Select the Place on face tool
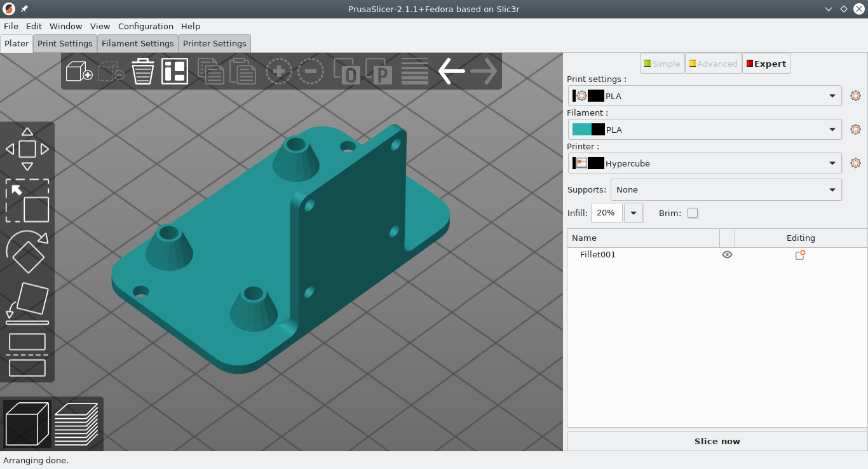 (27, 304)
